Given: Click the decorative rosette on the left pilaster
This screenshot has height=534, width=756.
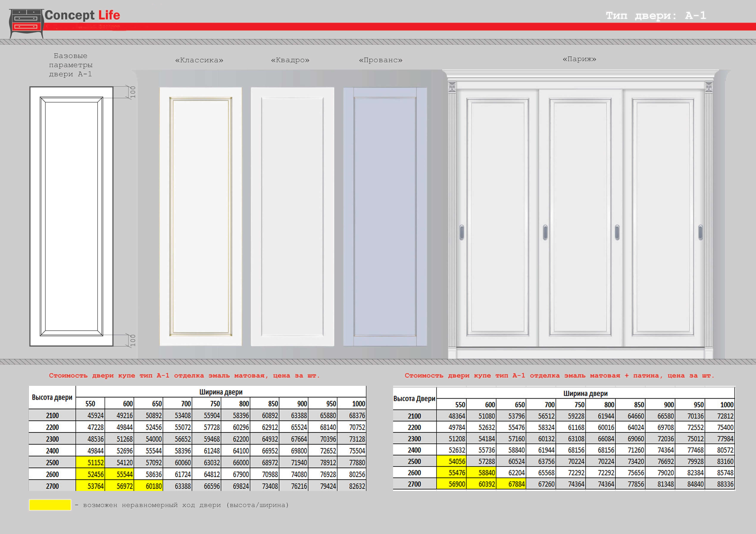Looking at the screenshot, I should 452,87.
